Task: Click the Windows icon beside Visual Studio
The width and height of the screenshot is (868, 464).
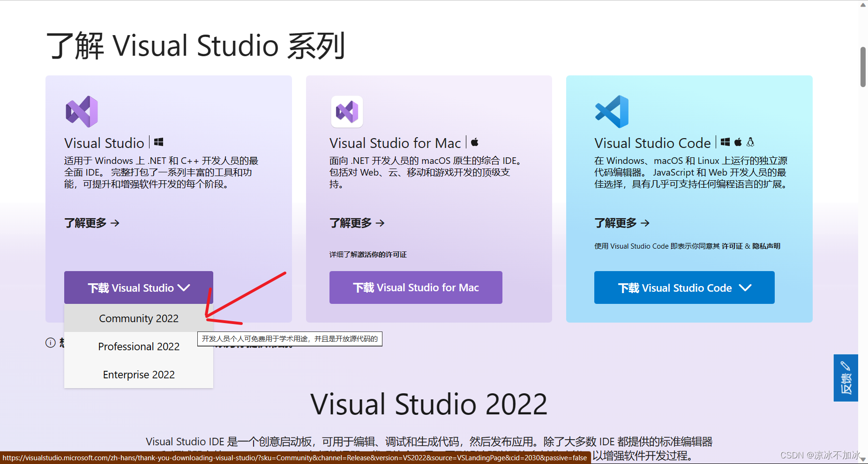Action: pos(158,142)
